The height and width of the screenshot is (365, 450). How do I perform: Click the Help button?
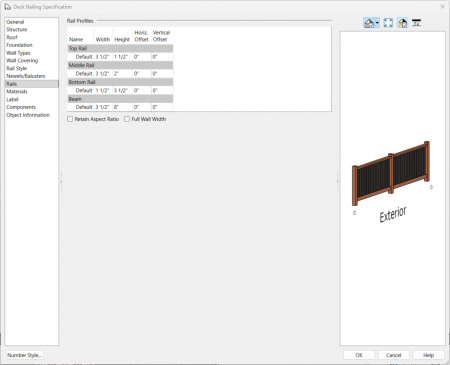[428, 355]
